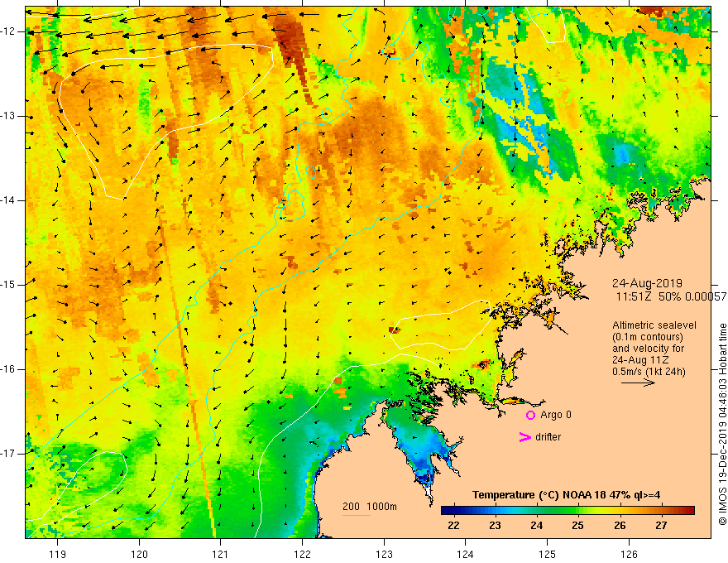Click the magenta drifter arrowhead legend marker
728x563 pixels.
point(524,437)
